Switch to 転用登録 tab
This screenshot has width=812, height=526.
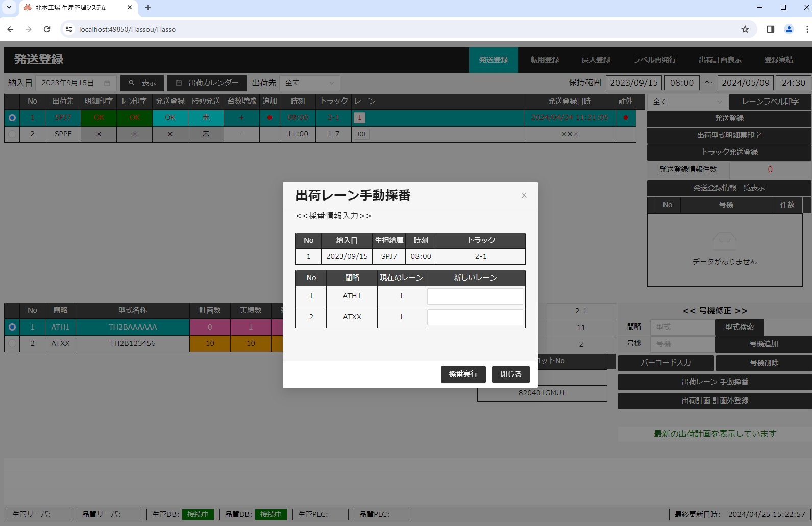point(545,60)
